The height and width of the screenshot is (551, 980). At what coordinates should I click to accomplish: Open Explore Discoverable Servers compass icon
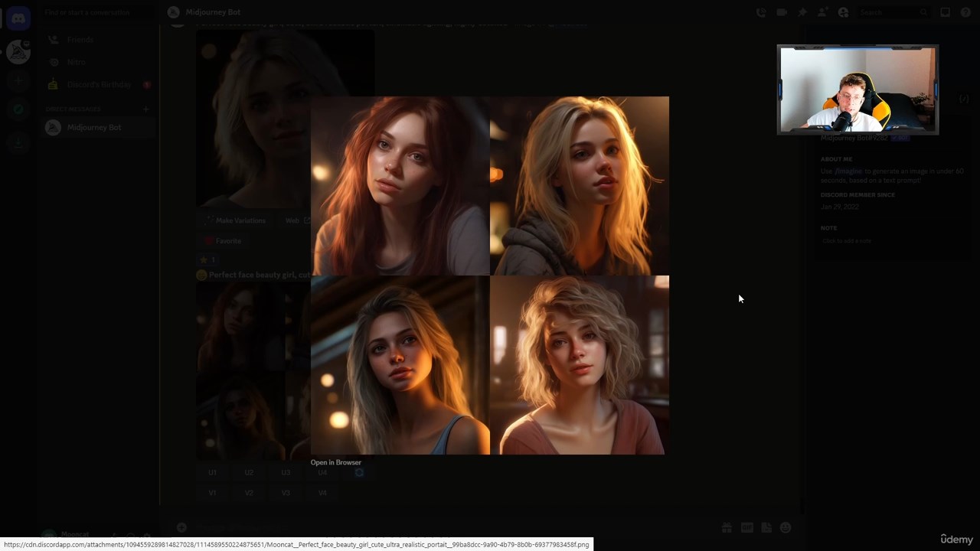(x=18, y=109)
